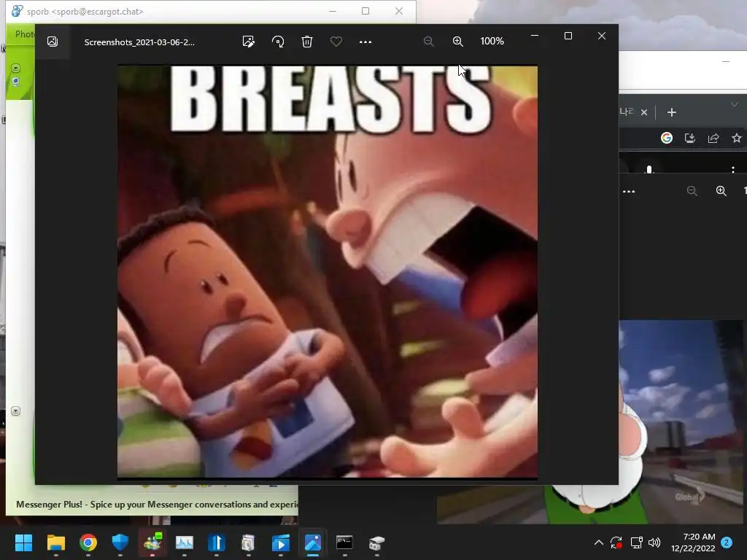747x560 pixels.
Task: Open the three-dot menu in the background Photos window
Action: tap(629, 192)
